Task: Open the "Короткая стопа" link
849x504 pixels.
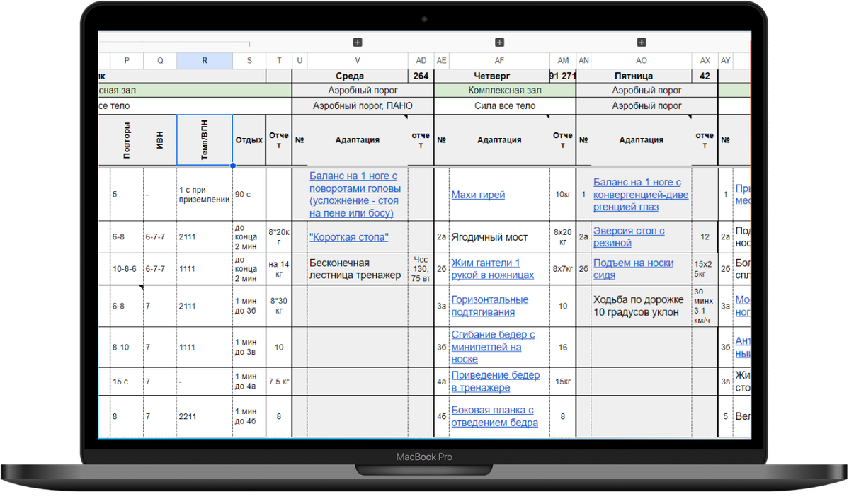Action: (348, 237)
